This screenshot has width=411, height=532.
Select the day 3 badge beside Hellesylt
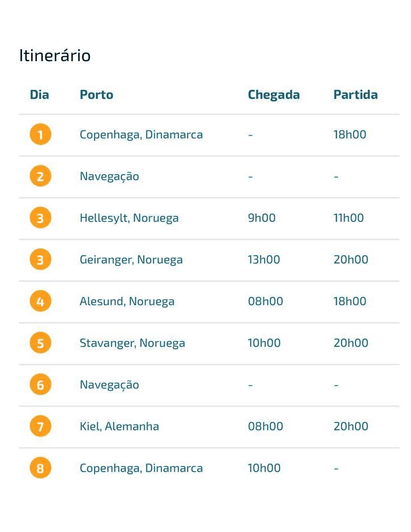coord(41,218)
